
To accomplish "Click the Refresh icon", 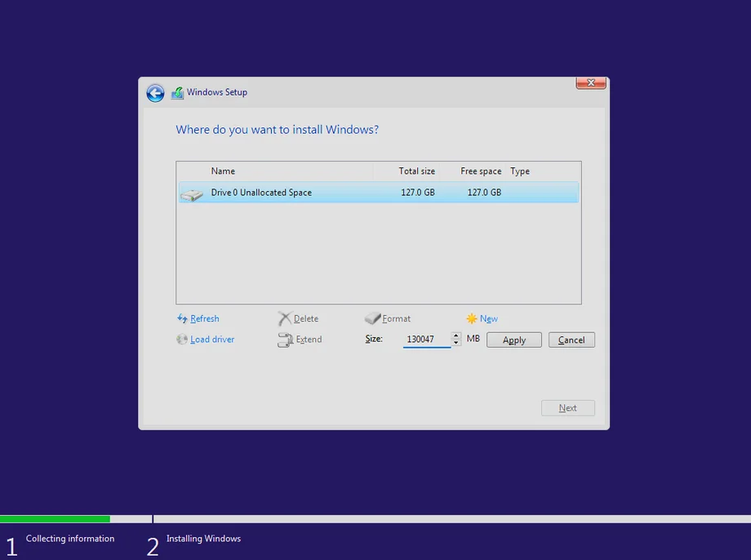I will (x=182, y=318).
